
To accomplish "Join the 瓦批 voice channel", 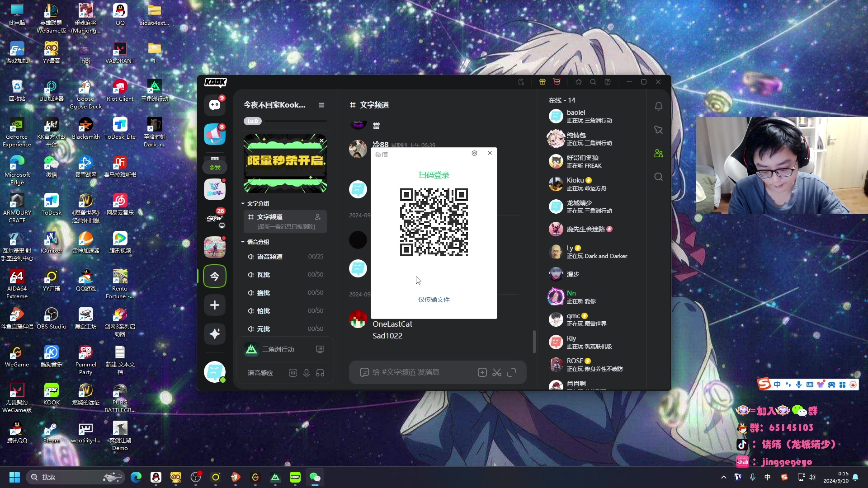I will tap(285, 274).
